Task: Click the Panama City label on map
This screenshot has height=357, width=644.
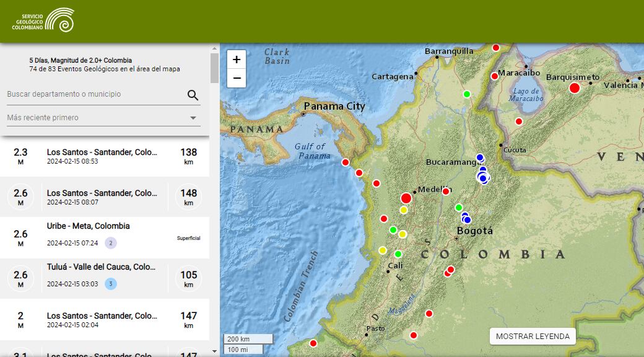Action: [334, 106]
